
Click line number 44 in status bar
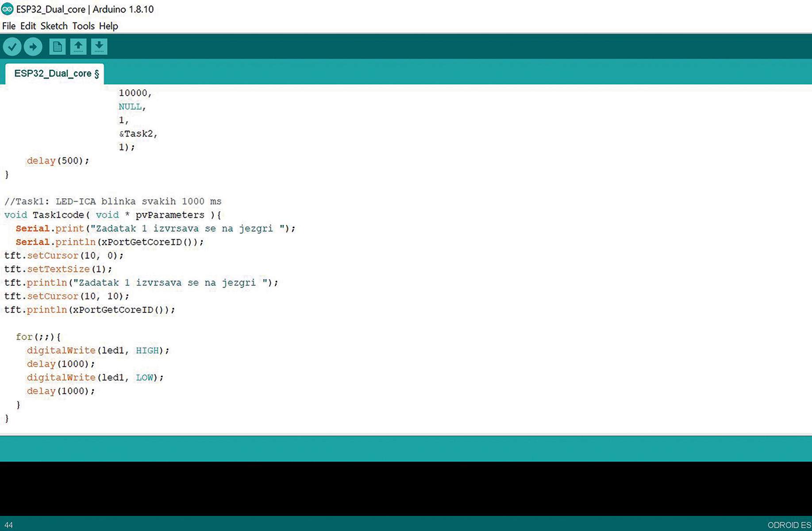[8, 525]
